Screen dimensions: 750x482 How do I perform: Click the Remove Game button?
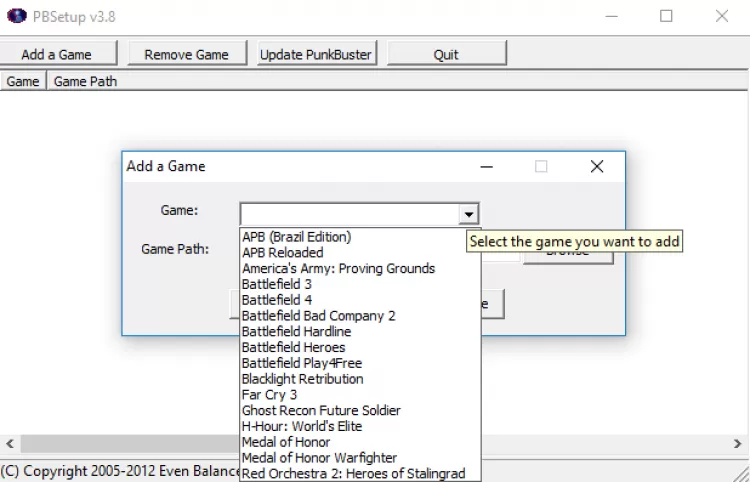click(x=187, y=54)
